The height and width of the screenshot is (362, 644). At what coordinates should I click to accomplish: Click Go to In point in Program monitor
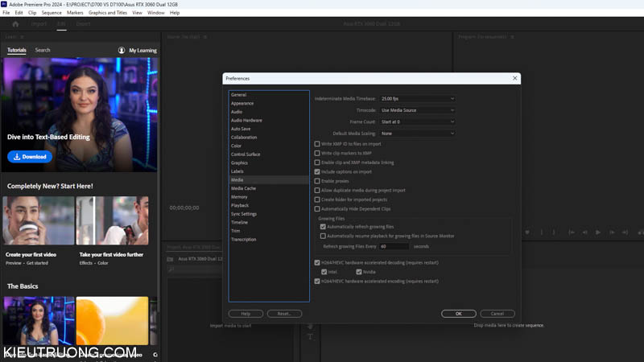coord(572,232)
